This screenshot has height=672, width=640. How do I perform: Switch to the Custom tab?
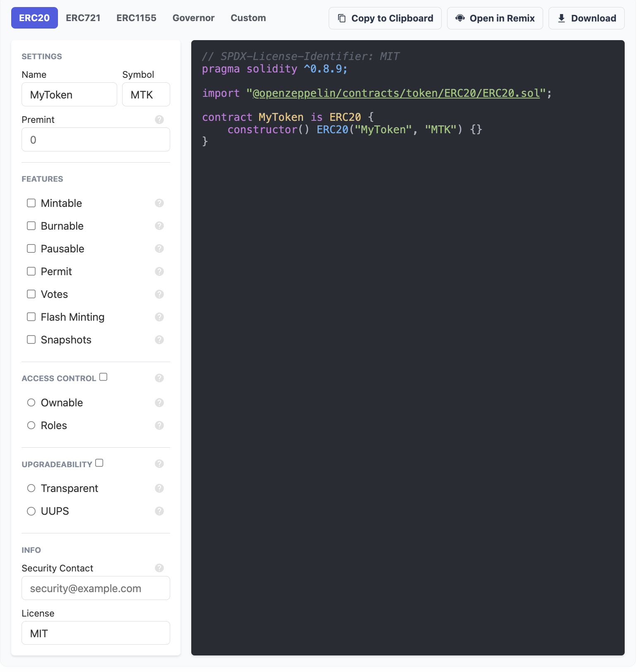click(x=248, y=18)
